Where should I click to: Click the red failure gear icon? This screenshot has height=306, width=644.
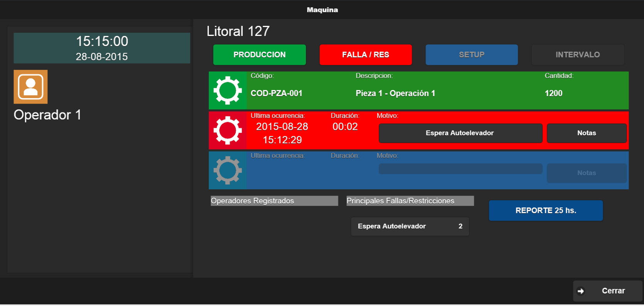pyautogui.click(x=228, y=131)
